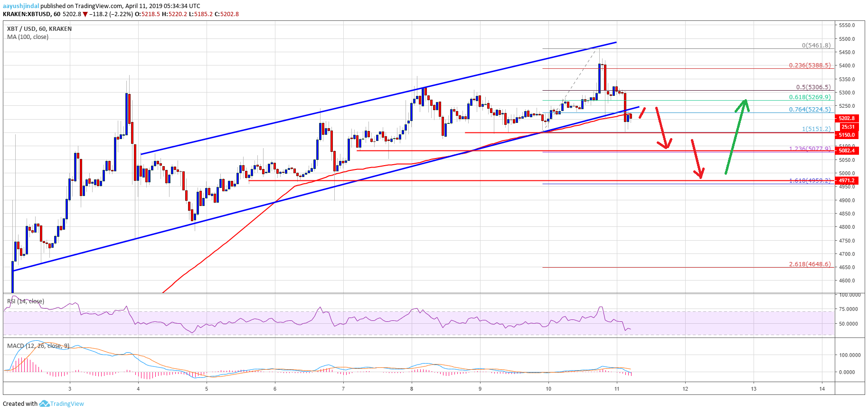Select the KRAKEN:XBTUSD, 60 symbol text
The width and height of the screenshot is (868, 412).
pyautogui.click(x=31, y=14)
